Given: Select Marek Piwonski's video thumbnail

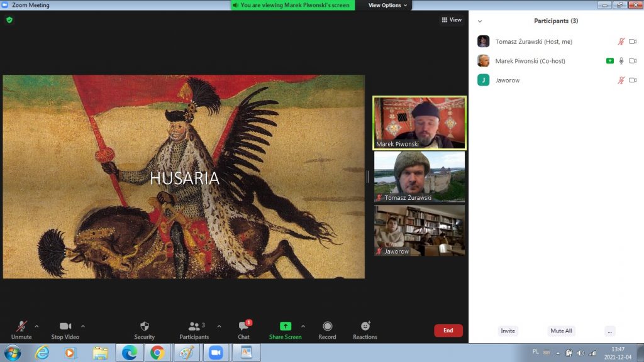Looking at the screenshot, I should point(419,123).
